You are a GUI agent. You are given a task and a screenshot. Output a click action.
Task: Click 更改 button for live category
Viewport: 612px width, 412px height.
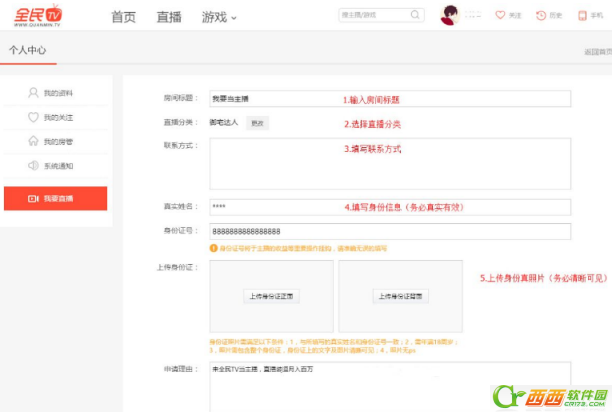tap(257, 122)
